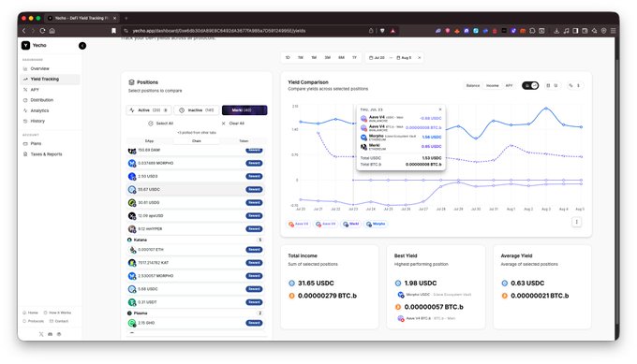Select the 2.50 USD3 position row
Image resolution: width=637 pixels, height=364 pixels.
coord(196,176)
